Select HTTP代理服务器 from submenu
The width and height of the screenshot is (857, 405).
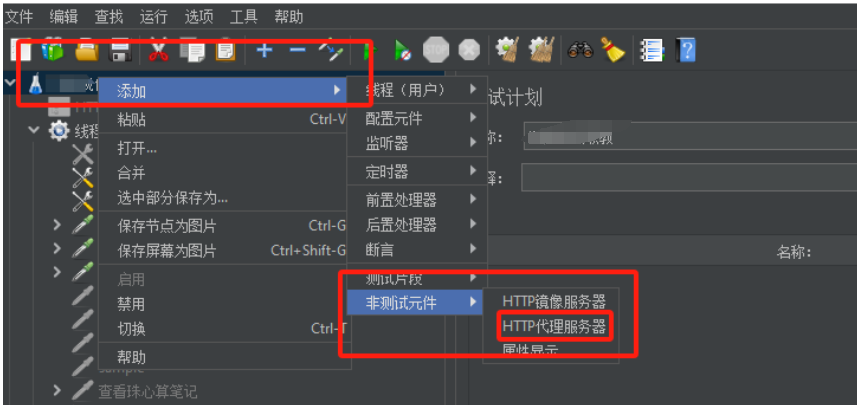point(554,326)
